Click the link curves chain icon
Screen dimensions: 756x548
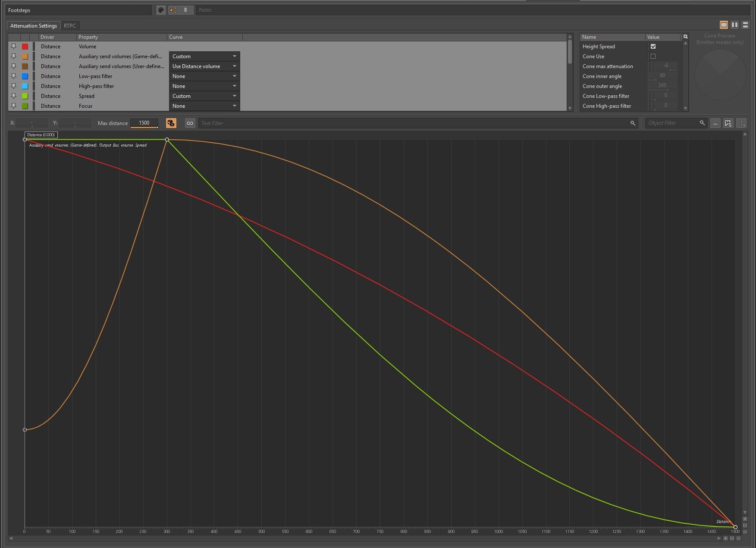click(x=190, y=123)
